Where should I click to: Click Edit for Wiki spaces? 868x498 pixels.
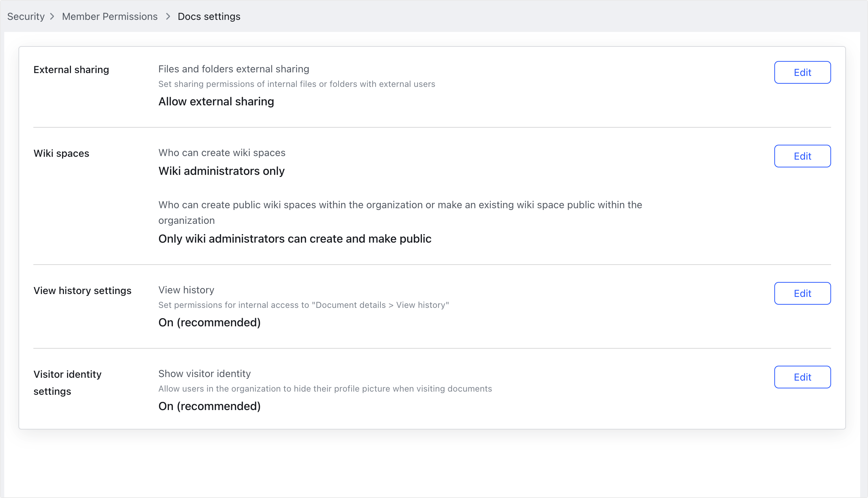pos(802,156)
